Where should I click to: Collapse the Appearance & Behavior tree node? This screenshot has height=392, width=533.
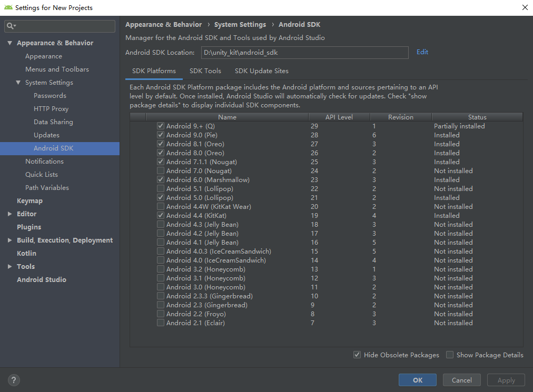pos(10,43)
